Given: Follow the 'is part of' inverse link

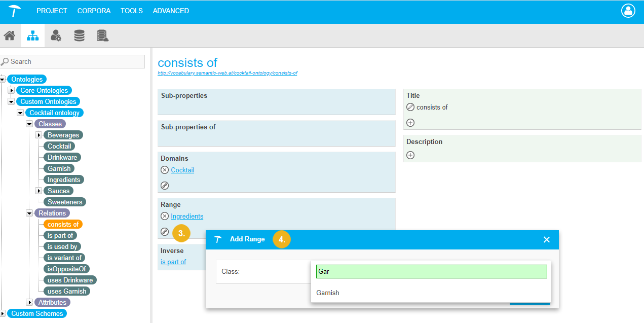Looking at the screenshot, I should tap(173, 262).
